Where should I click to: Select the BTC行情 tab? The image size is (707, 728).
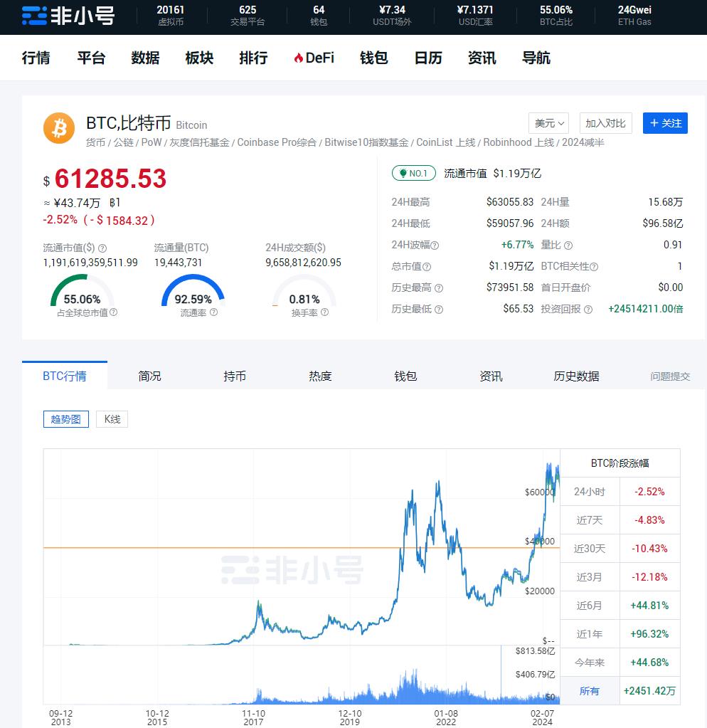[x=65, y=376]
